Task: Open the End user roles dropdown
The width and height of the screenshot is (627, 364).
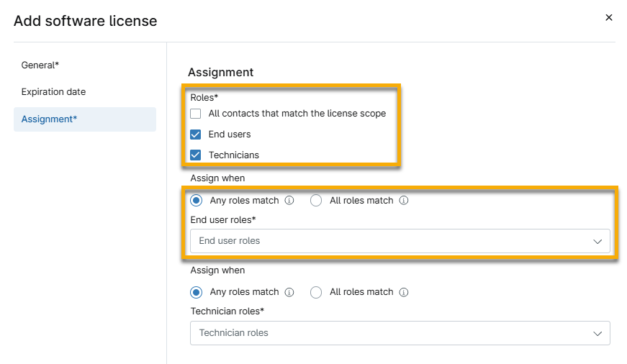Action: [x=400, y=241]
